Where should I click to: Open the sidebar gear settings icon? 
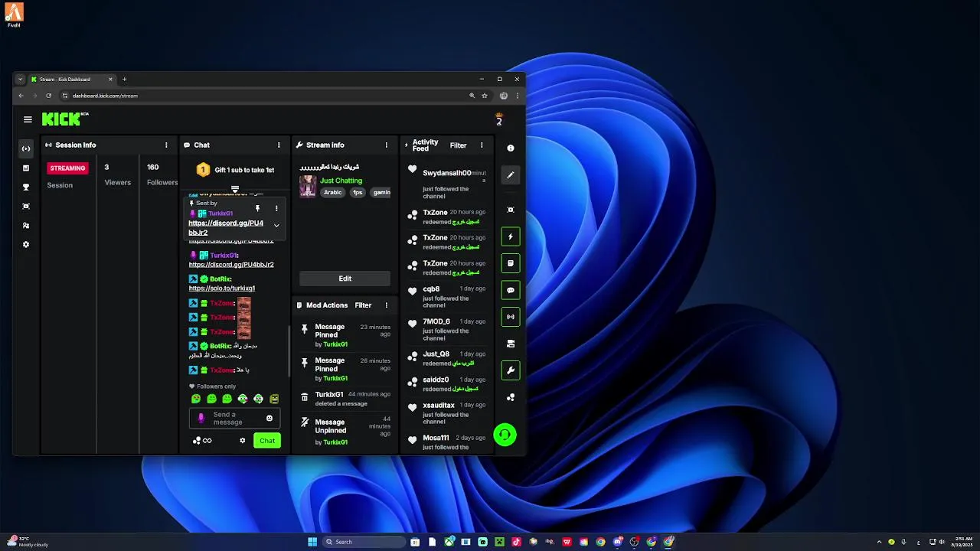(26, 244)
